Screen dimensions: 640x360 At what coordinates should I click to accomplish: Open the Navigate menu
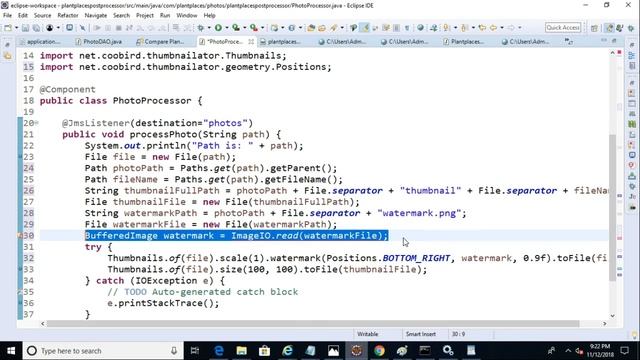[x=96, y=16]
